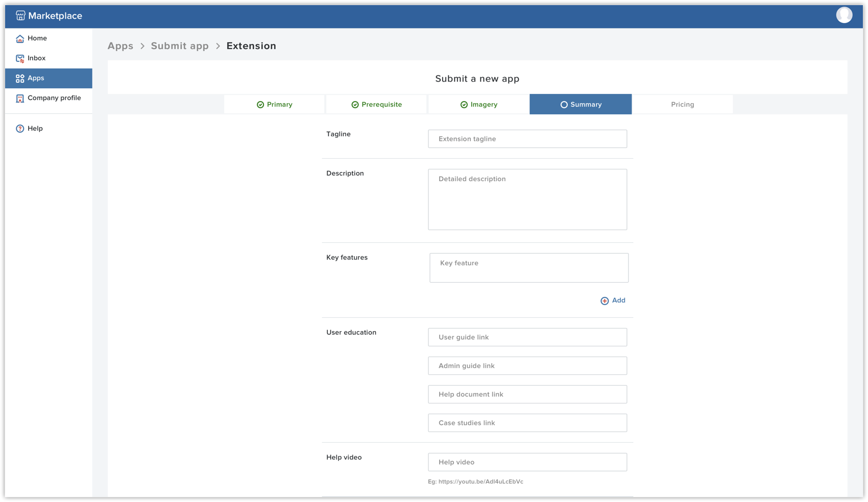Switch to the Primary tab
Screen dimensions: 868x502
[274, 104]
